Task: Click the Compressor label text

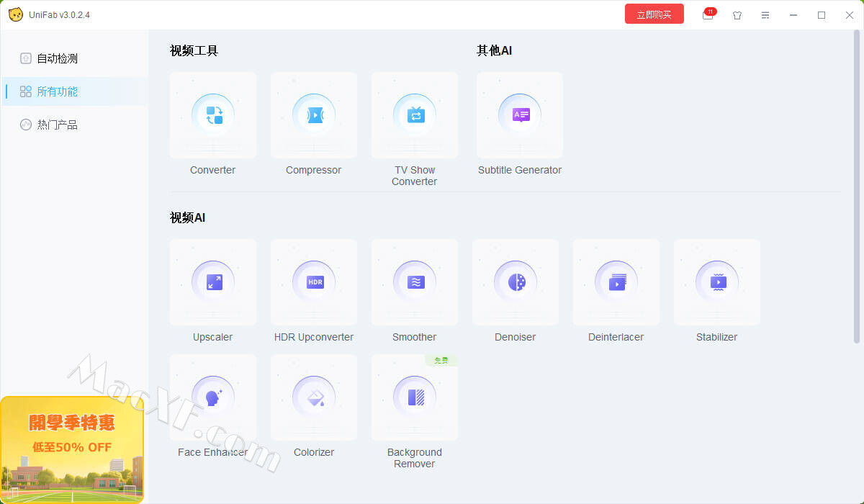Action: 314,170
